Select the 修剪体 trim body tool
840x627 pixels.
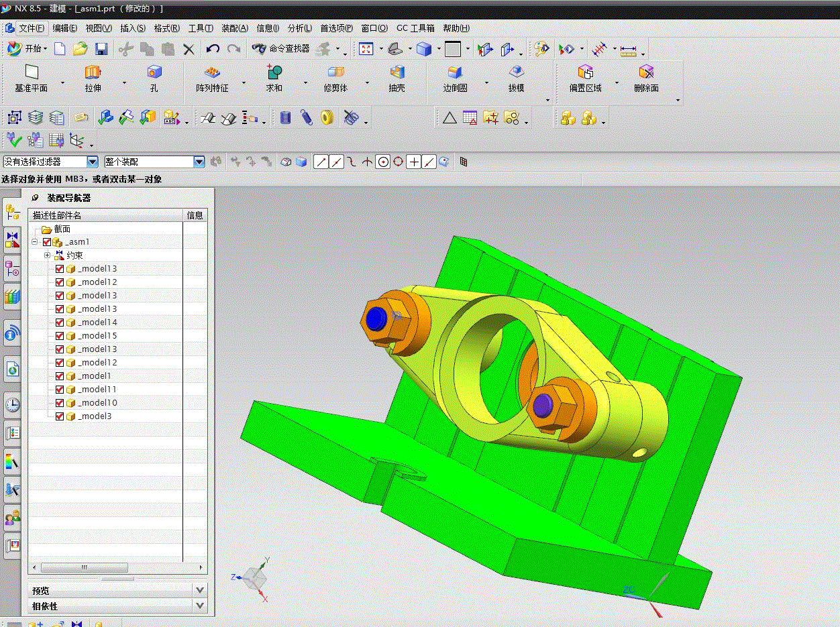pyautogui.click(x=335, y=79)
